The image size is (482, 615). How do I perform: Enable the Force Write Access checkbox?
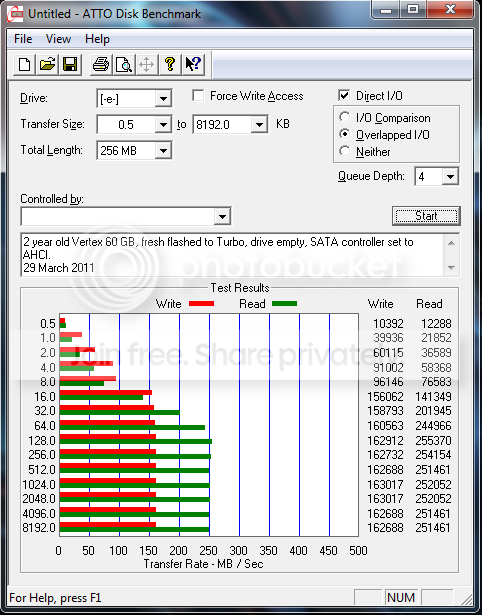click(x=198, y=96)
